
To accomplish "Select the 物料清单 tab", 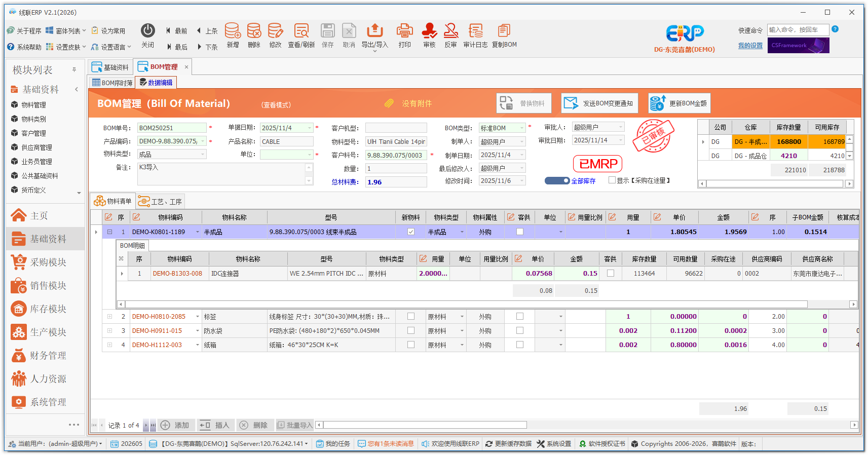I will [113, 202].
